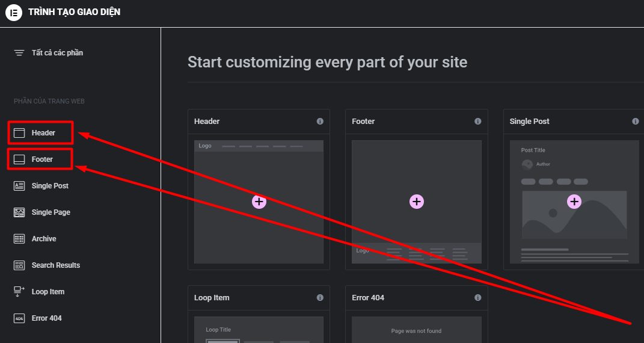Screen dimensions: 644x343
Task: Open the Footer card info icon
Action: 478,122
